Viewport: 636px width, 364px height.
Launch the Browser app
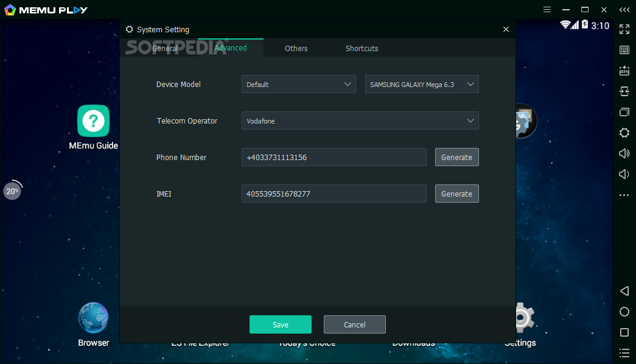point(93,324)
